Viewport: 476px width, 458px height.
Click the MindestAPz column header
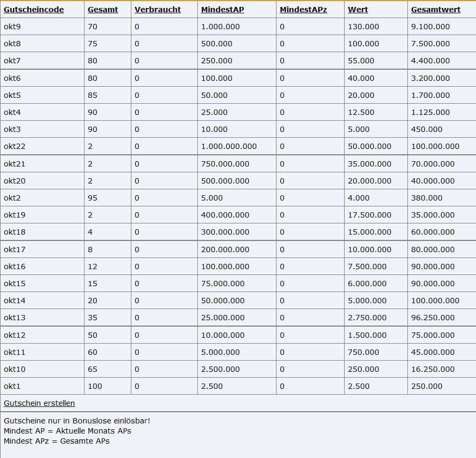303,10
